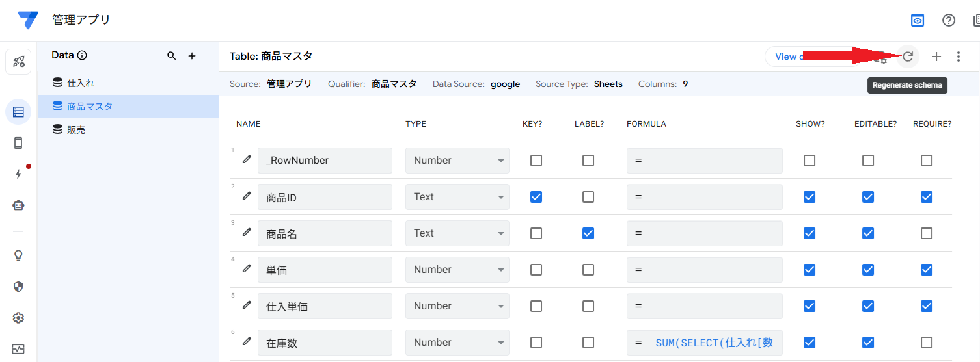The image size is (980, 362).
Task: Open the TYPE dropdown for 商品ID
Action: pos(457,197)
